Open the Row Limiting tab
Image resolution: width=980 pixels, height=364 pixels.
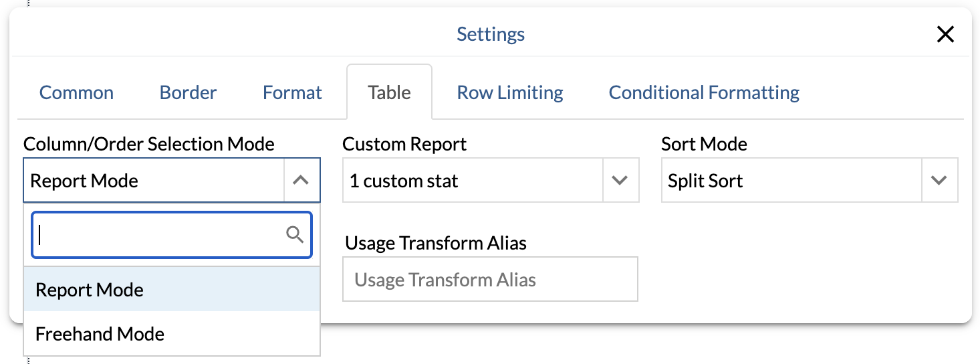pos(509,92)
